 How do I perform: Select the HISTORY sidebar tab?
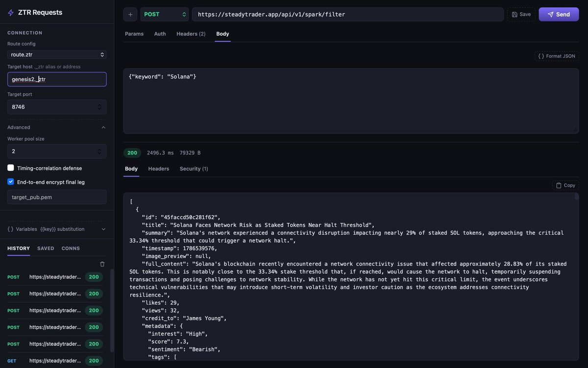pyautogui.click(x=19, y=248)
